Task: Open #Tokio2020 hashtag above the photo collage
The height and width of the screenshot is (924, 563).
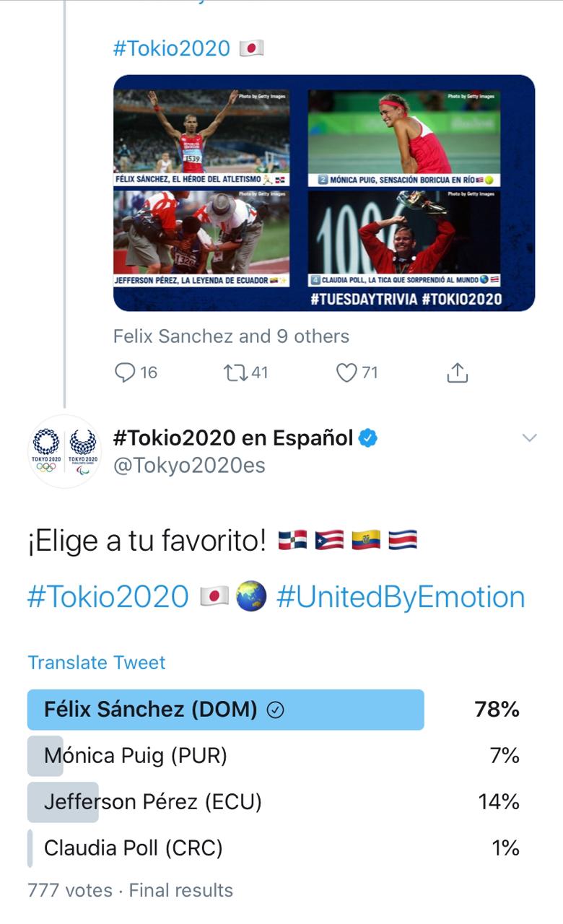Action: (x=172, y=48)
